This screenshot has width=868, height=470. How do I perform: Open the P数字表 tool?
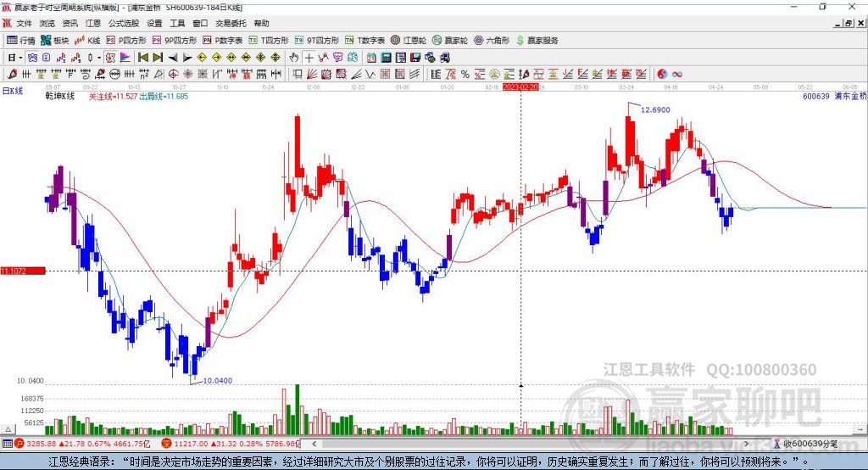(223, 41)
